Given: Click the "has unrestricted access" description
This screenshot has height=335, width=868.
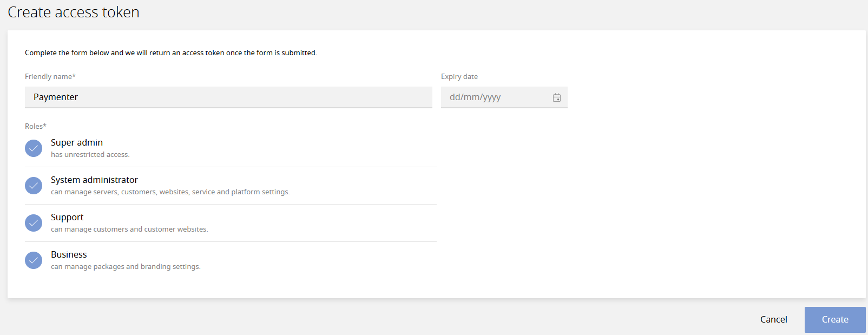Looking at the screenshot, I should (x=90, y=155).
